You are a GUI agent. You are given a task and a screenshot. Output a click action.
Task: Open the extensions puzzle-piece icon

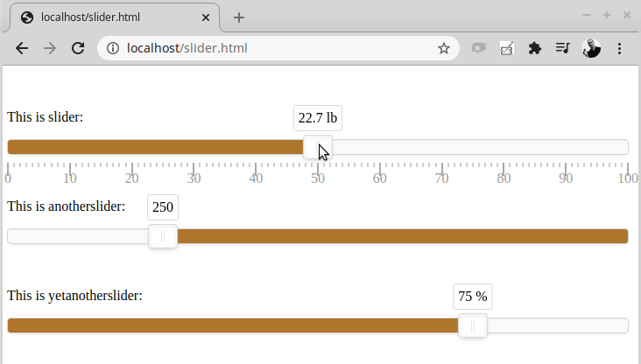pyautogui.click(x=534, y=48)
